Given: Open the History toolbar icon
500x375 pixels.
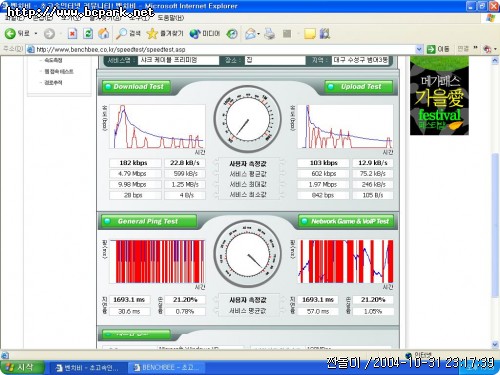Looking at the screenshot, I should coord(232,33).
